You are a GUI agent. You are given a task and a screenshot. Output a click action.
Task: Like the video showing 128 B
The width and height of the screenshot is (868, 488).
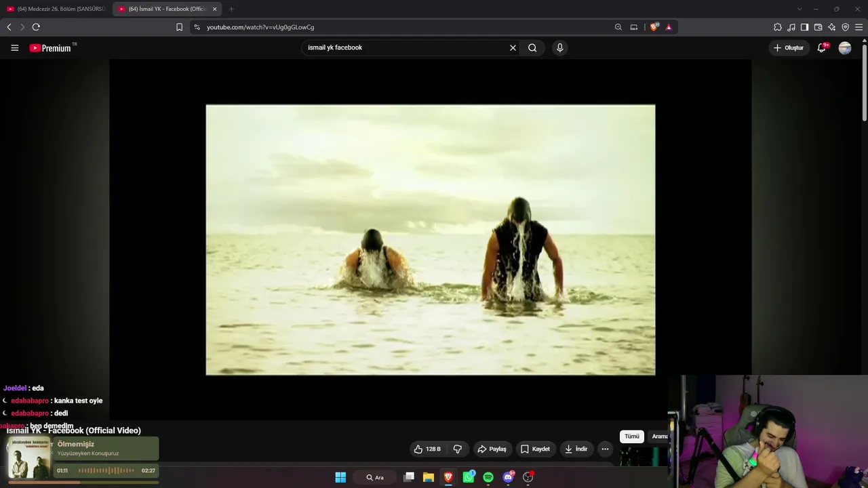pyautogui.click(x=428, y=449)
